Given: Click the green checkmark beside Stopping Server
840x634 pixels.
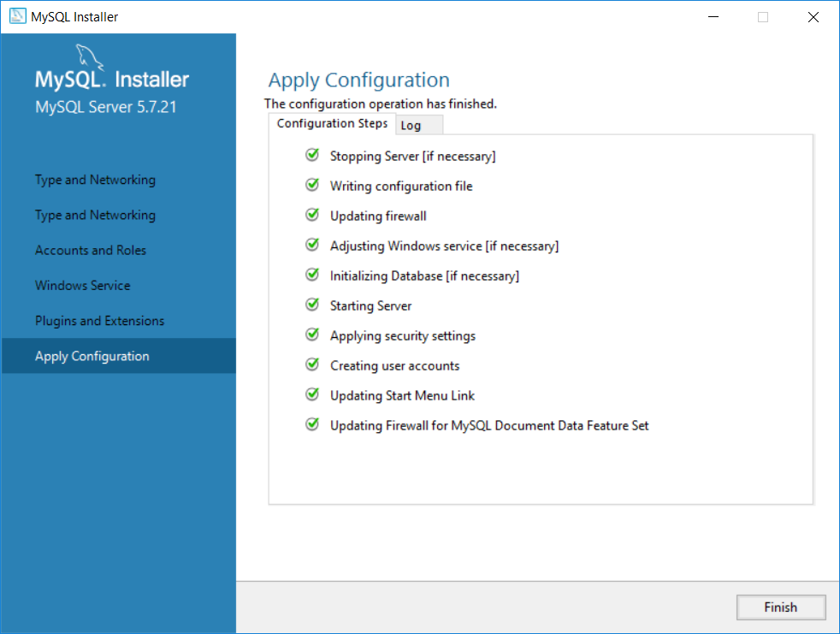Looking at the screenshot, I should click(x=312, y=156).
